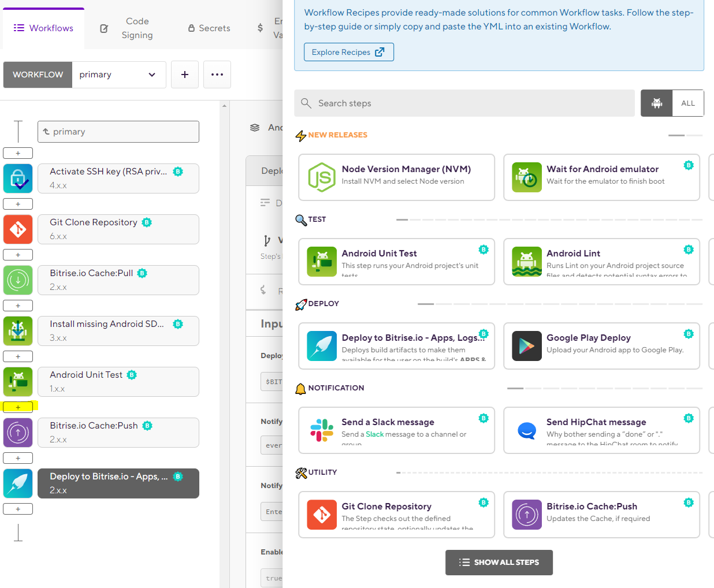Open the primary workflow dropdown
The image size is (714, 588).
tap(119, 75)
